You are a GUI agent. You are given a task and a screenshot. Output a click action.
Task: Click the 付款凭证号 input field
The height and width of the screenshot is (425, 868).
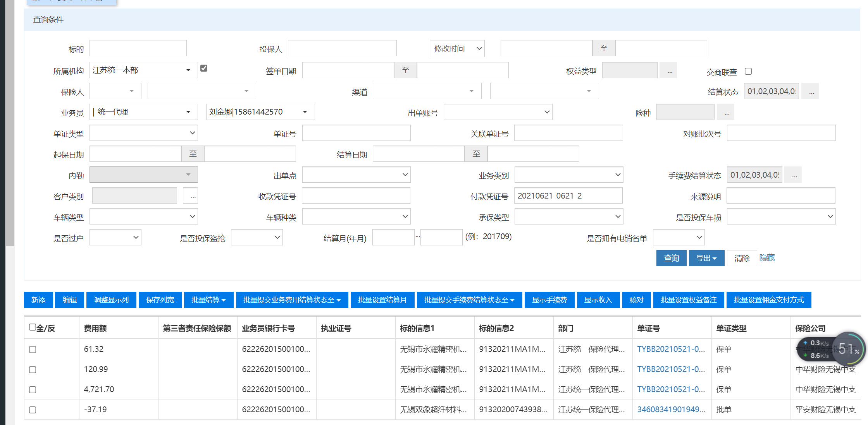(x=568, y=196)
